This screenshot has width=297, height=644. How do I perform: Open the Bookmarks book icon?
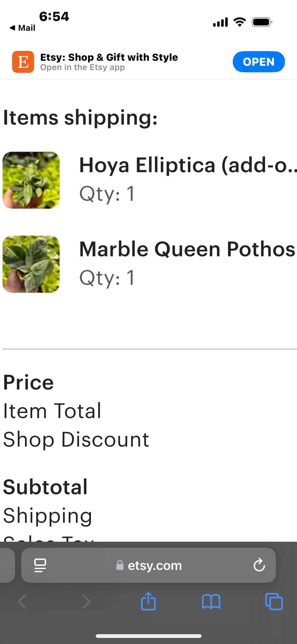pos(211,602)
